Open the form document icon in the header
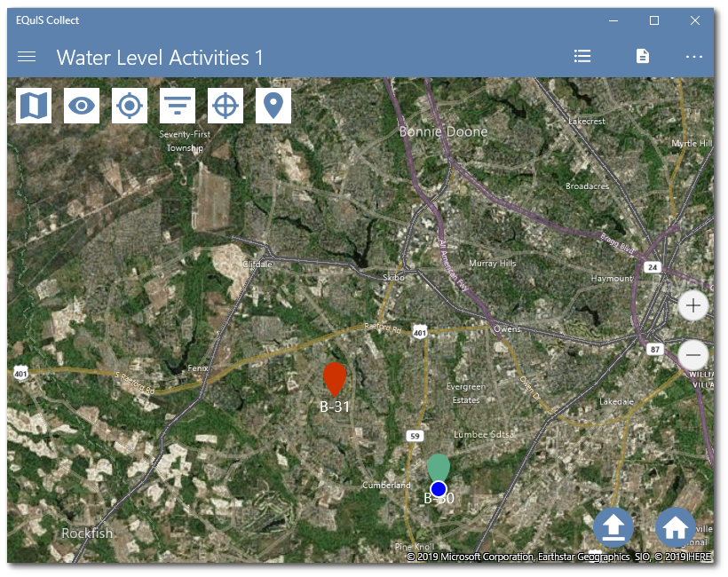728x577 pixels. [x=641, y=56]
